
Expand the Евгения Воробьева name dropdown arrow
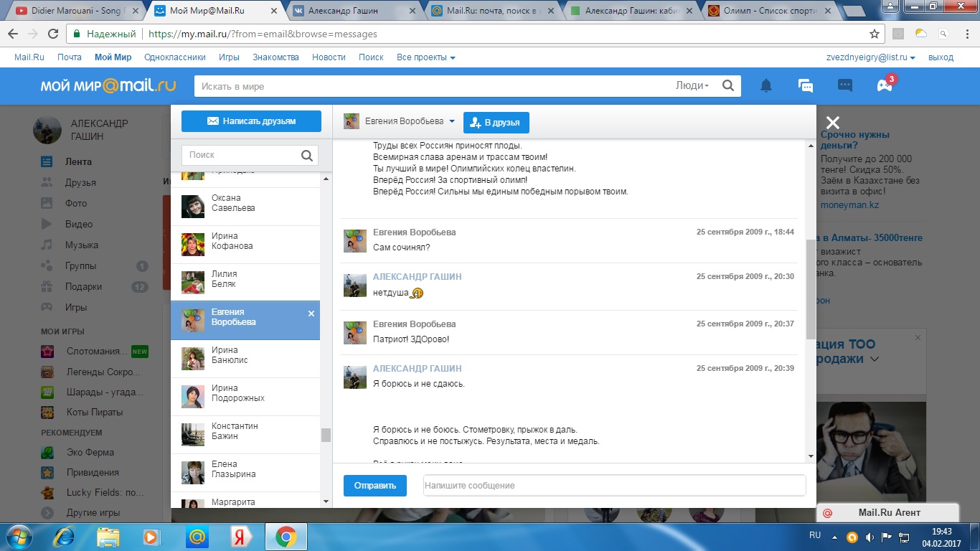[x=452, y=122]
